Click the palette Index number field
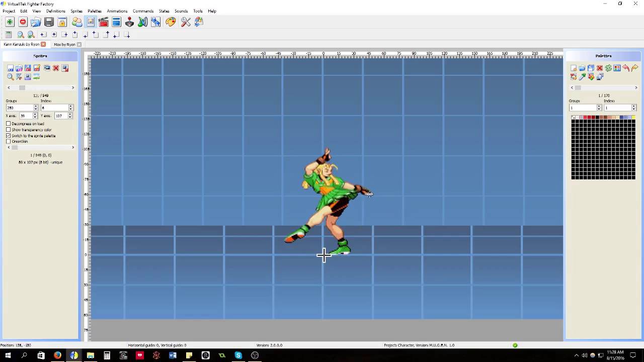This screenshot has height=362, width=644. [x=617, y=108]
